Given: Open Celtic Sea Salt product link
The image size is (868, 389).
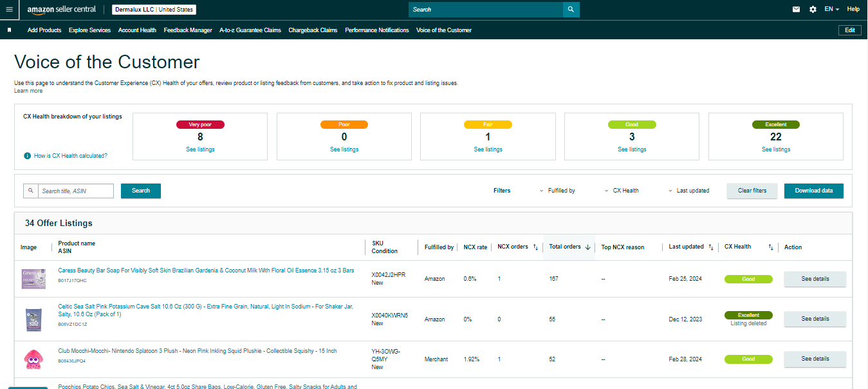Looking at the screenshot, I should tap(205, 310).
